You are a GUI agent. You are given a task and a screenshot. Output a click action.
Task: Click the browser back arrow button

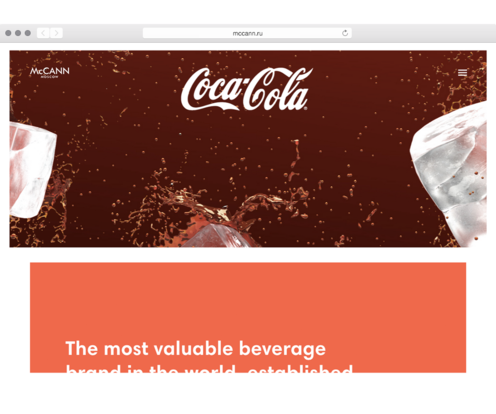43,33
